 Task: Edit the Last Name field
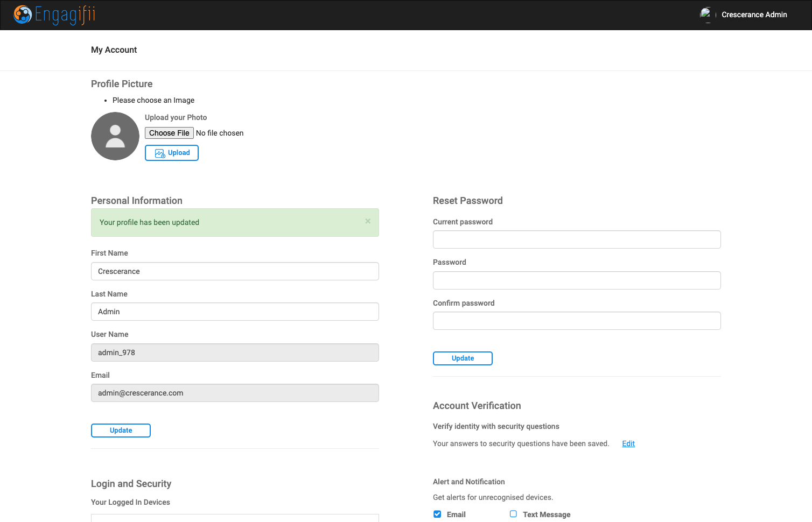click(235, 312)
